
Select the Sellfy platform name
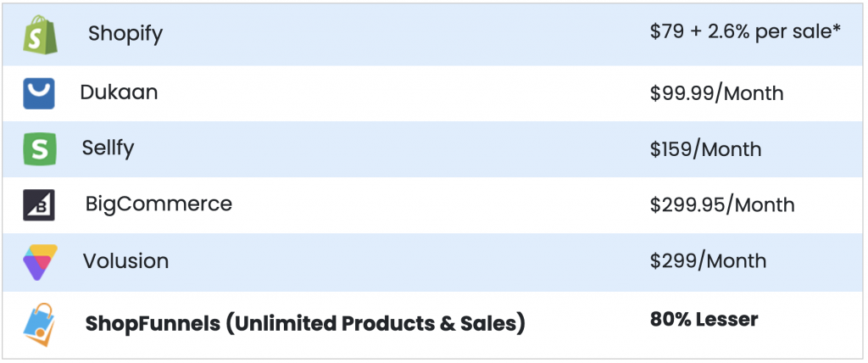108,148
